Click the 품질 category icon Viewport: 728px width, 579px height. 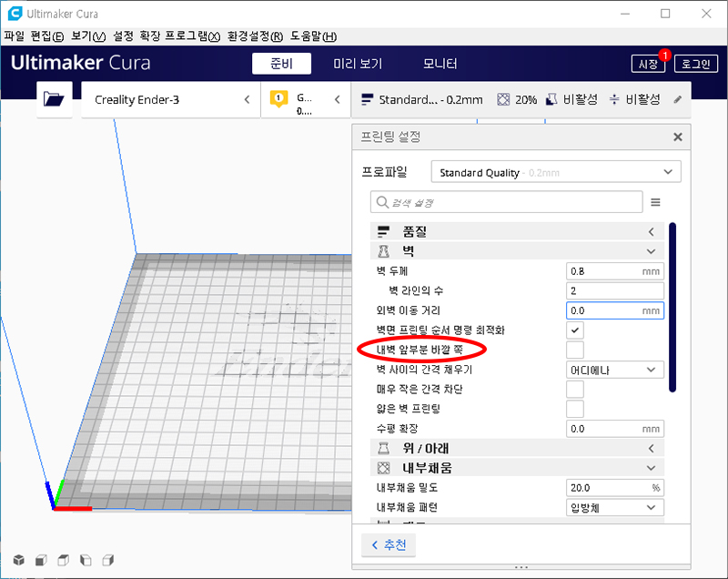(x=383, y=231)
